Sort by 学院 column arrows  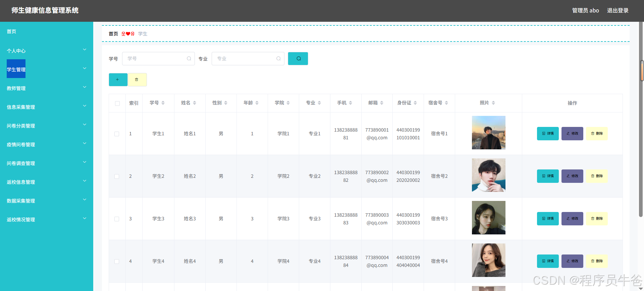point(288,103)
